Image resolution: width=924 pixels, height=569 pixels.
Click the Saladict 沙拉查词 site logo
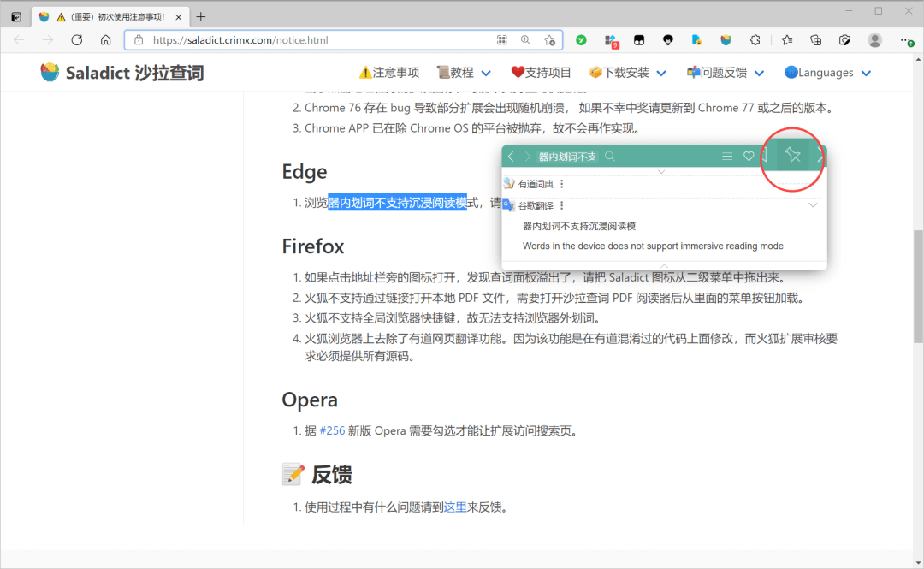point(122,73)
